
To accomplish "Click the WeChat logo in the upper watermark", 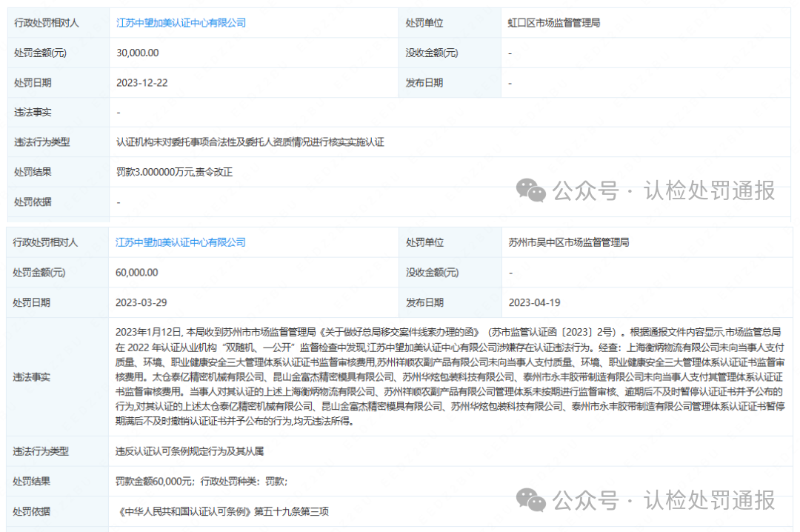I will pos(531,190).
